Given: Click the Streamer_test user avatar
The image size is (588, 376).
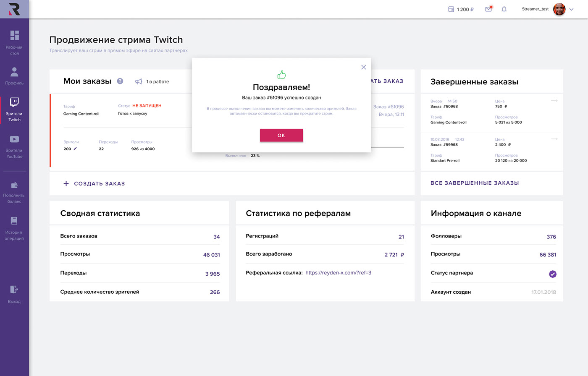Looking at the screenshot, I should coord(559,9).
